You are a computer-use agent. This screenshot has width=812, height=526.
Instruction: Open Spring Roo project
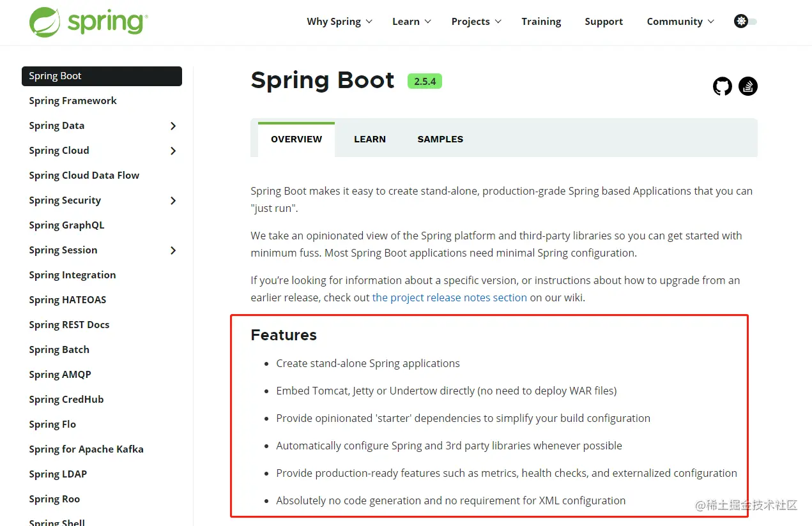point(54,499)
